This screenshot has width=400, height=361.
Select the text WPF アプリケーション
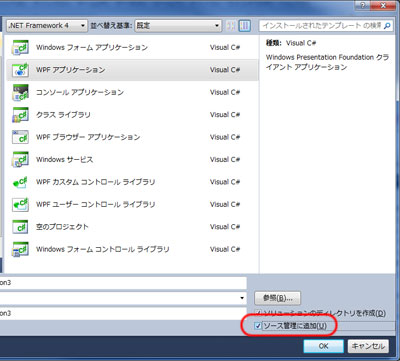(71, 70)
